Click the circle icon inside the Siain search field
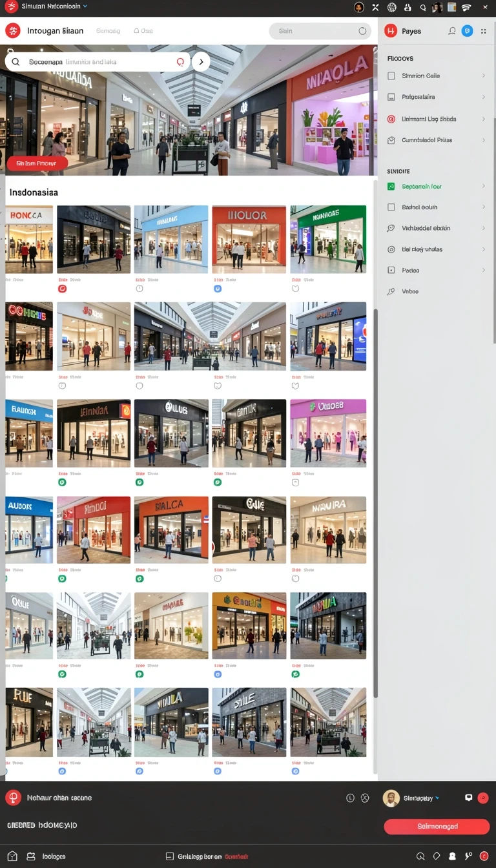This screenshot has width=496, height=868. (x=363, y=31)
